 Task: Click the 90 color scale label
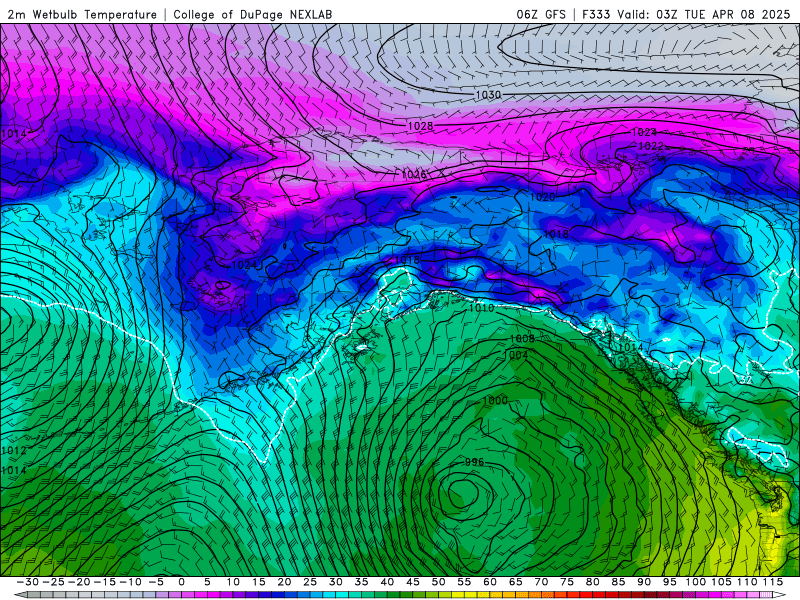[643, 582]
